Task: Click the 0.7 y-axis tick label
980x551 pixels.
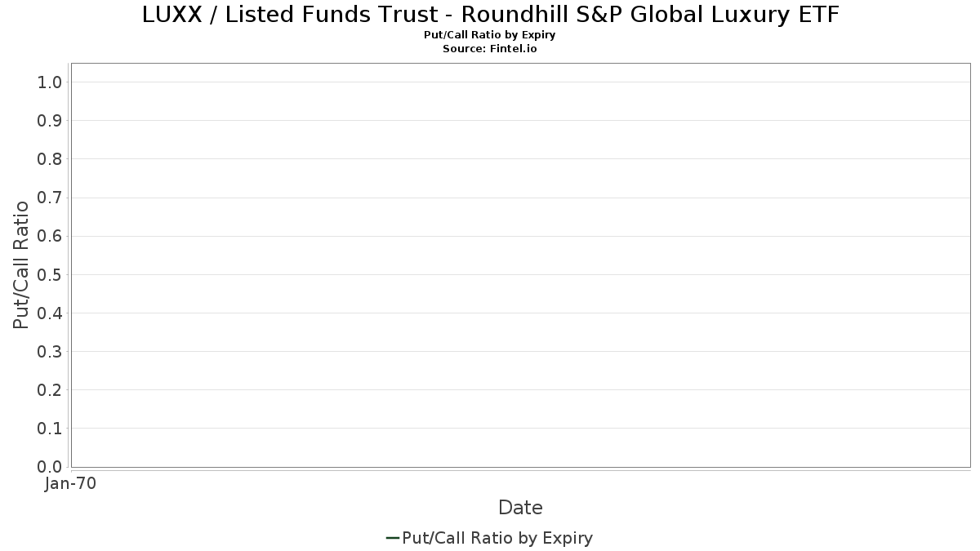Action: [x=50, y=198]
